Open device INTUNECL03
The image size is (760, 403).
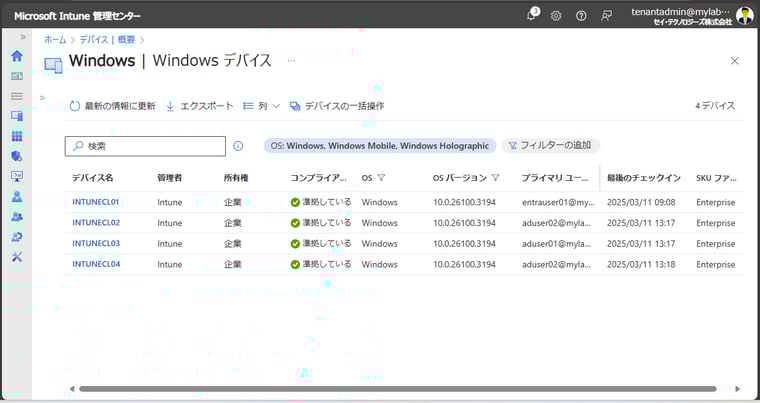(96, 243)
